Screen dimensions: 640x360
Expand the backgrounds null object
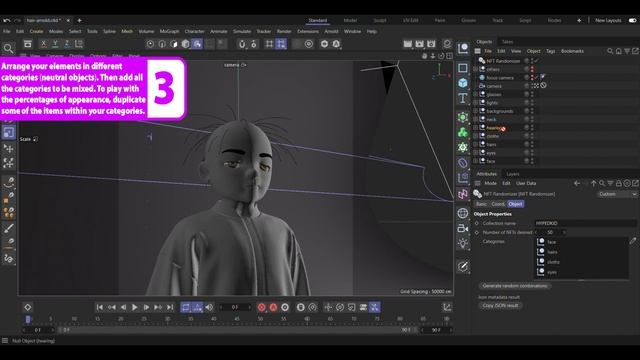pos(476,111)
